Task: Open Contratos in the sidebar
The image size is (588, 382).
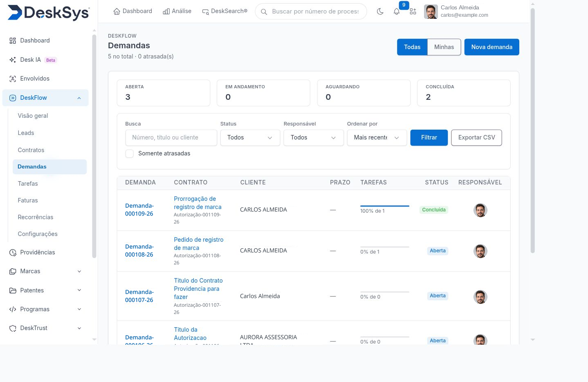Action: click(x=31, y=150)
